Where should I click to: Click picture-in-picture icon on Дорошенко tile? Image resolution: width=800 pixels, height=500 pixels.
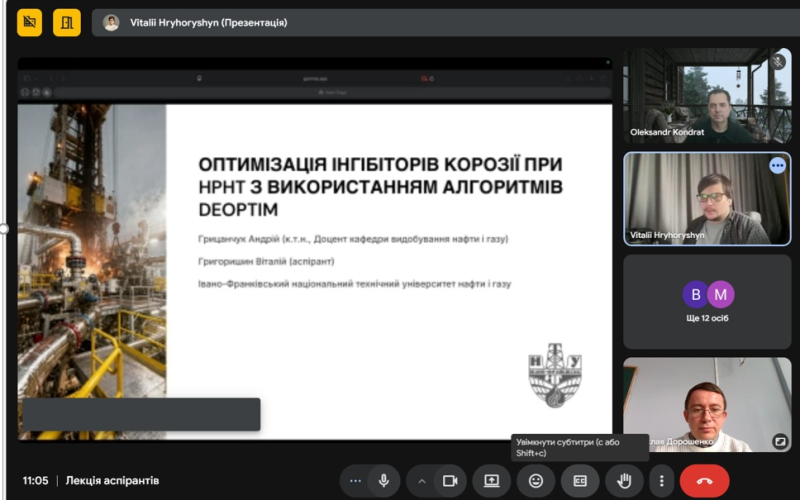click(x=780, y=441)
